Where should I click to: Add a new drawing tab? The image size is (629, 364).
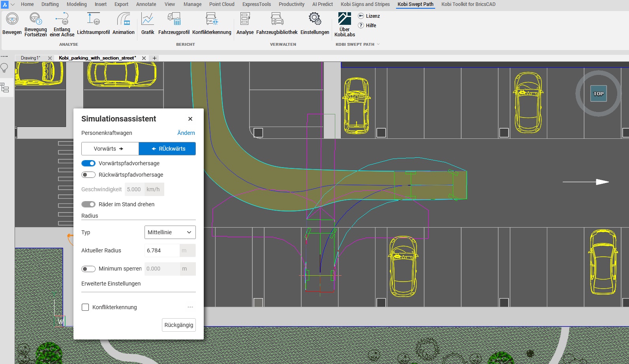tap(155, 58)
